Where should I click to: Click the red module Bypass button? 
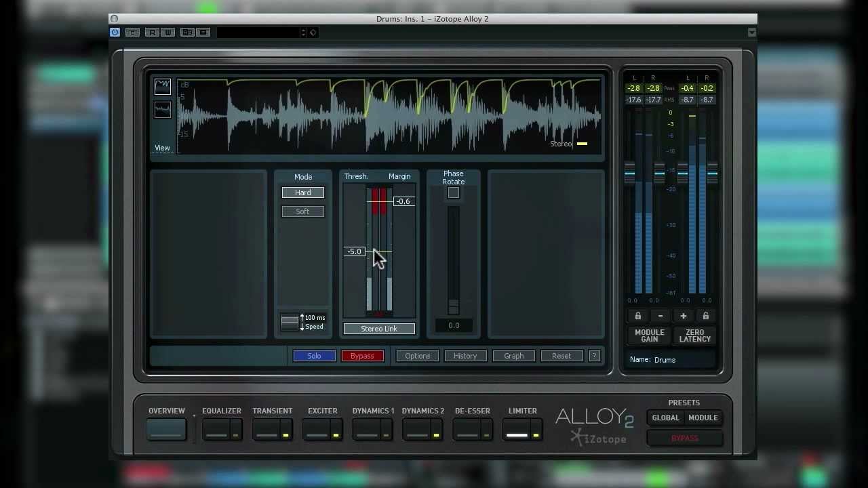pyautogui.click(x=362, y=356)
